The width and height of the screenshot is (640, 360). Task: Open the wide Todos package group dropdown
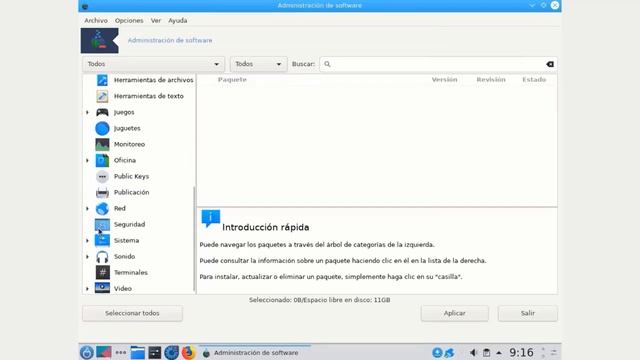[x=153, y=64]
